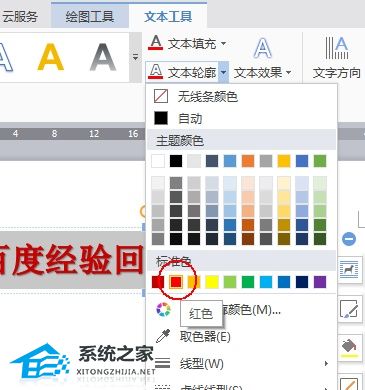365x390 pixels.
Task: Collapse the 文本轮廓 dropdown arrow
Action: (x=224, y=72)
